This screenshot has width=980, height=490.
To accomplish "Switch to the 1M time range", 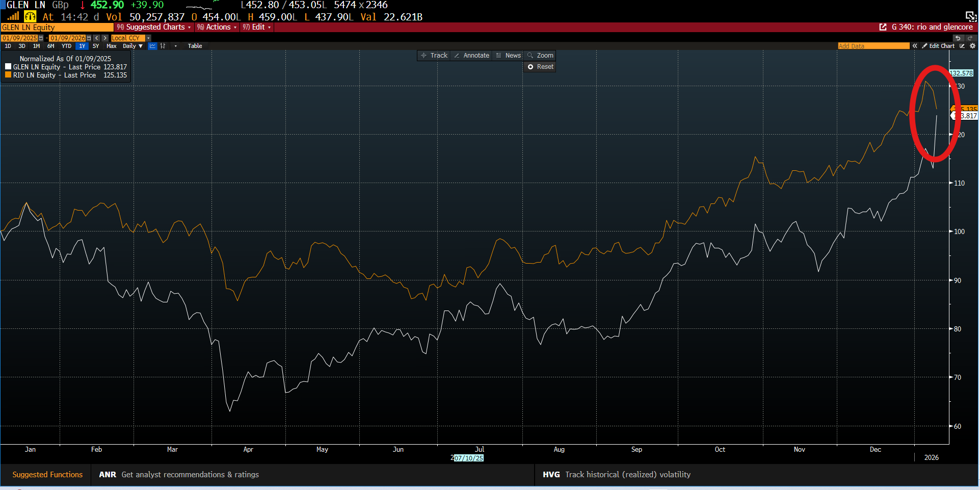I will (36, 46).
